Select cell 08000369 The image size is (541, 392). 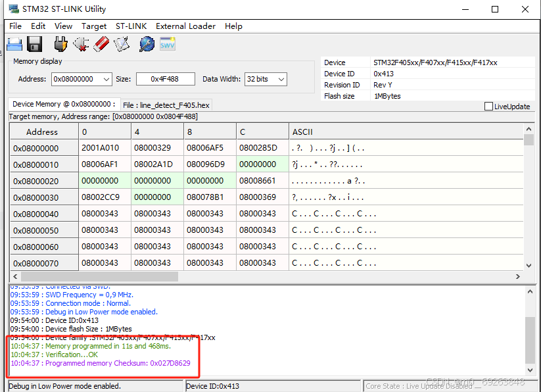pos(262,197)
